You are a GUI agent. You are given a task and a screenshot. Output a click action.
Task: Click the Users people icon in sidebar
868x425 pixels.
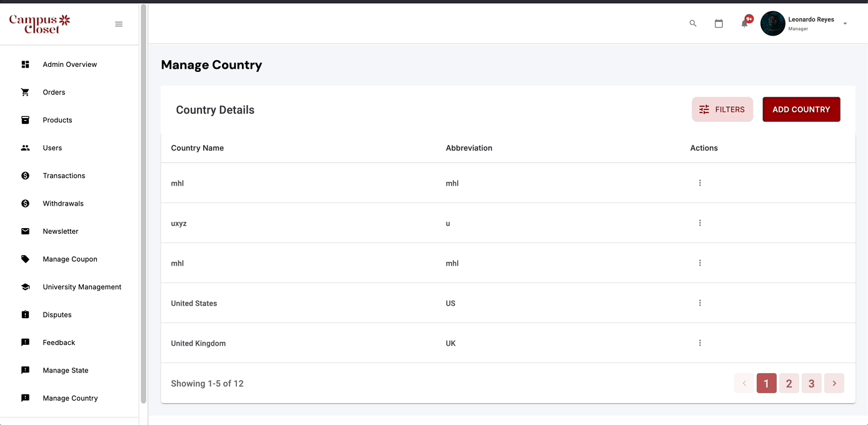[x=25, y=148]
